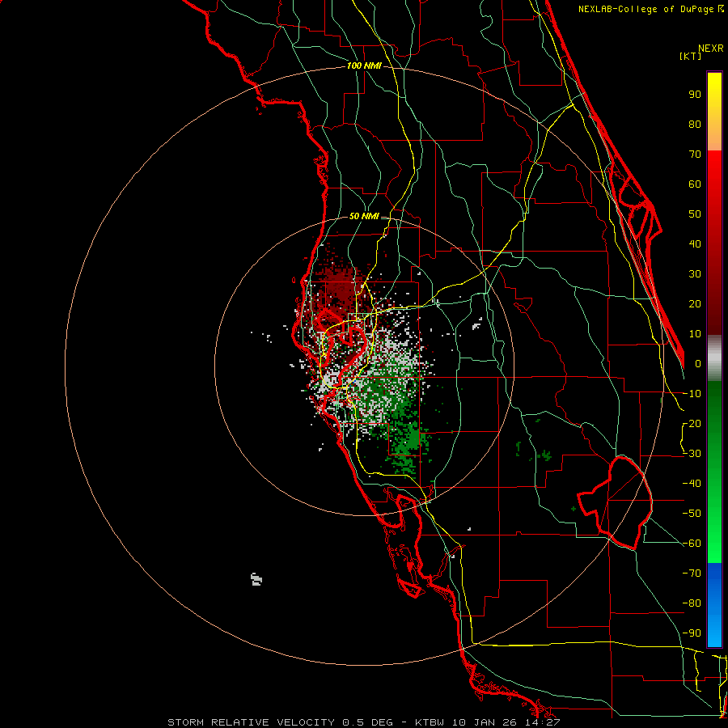Click the Storm Relative Velocity KTBW footer caption
Screen dimensions: 728x728
coord(364,722)
